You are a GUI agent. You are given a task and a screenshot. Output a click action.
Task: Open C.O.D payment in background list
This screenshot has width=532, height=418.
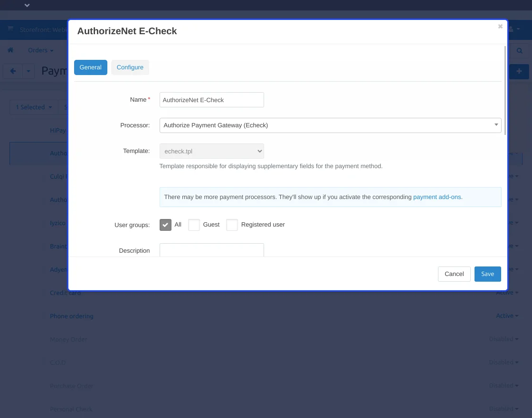[x=57, y=362]
